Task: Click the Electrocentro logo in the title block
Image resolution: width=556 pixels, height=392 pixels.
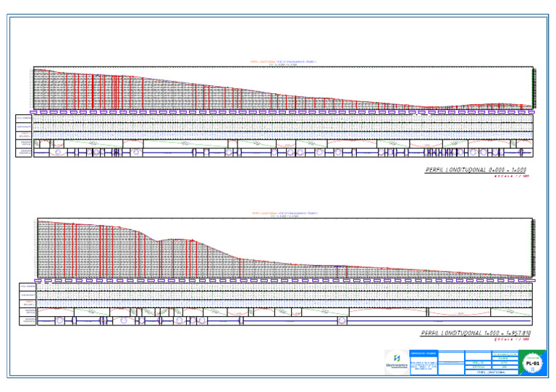Action: [x=396, y=361]
